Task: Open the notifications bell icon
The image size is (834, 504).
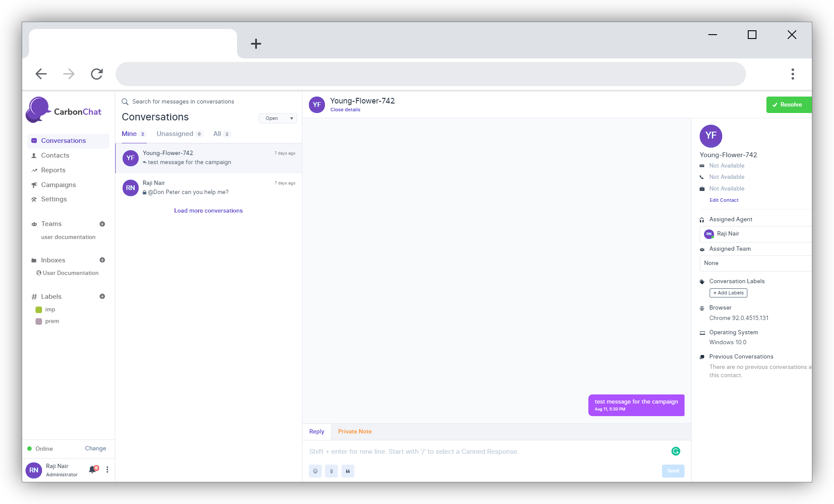Action: click(x=92, y=470)
